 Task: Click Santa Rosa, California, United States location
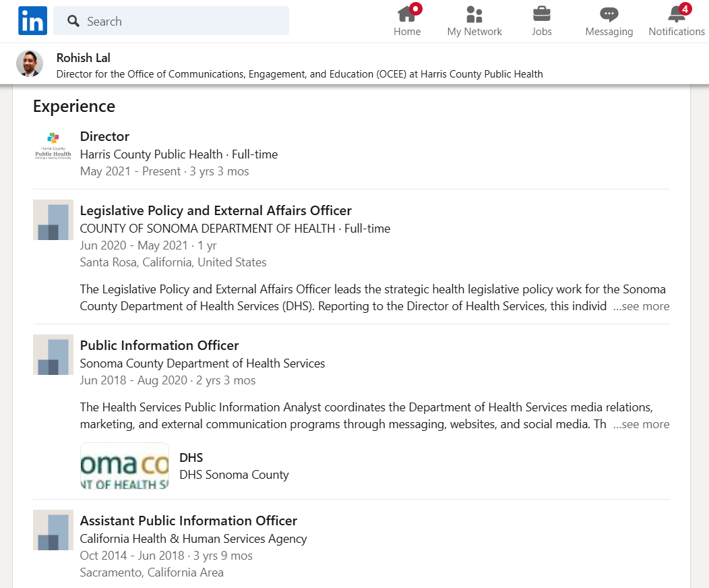click(x=173, y=263)
